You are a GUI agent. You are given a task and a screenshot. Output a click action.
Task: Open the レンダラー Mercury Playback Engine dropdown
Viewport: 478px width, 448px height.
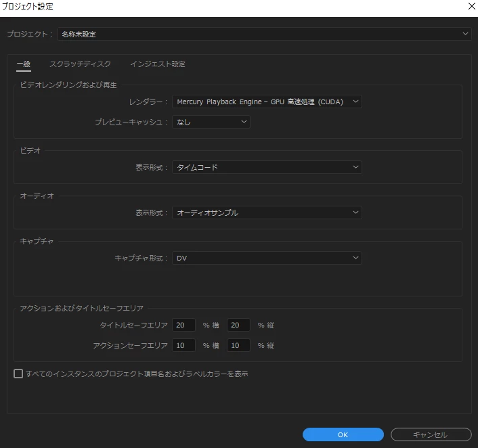pos(267,102)
